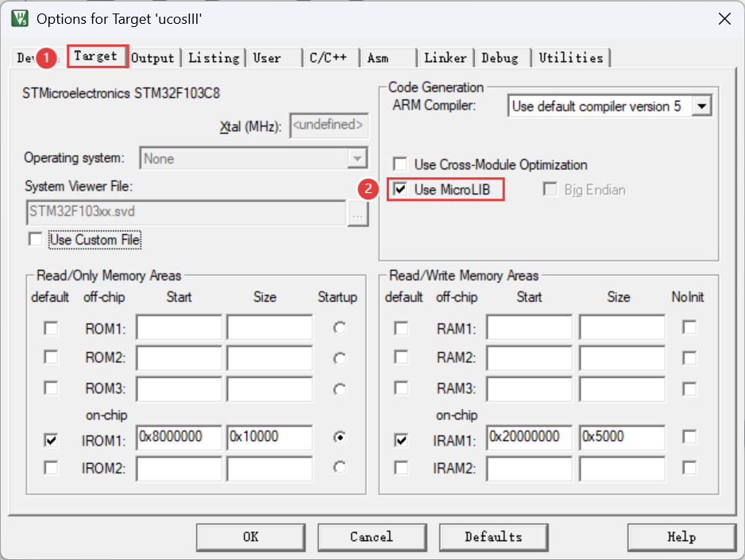Click the System Viewer File field
The height and width of the screenshot is (560, 745).
186,212
